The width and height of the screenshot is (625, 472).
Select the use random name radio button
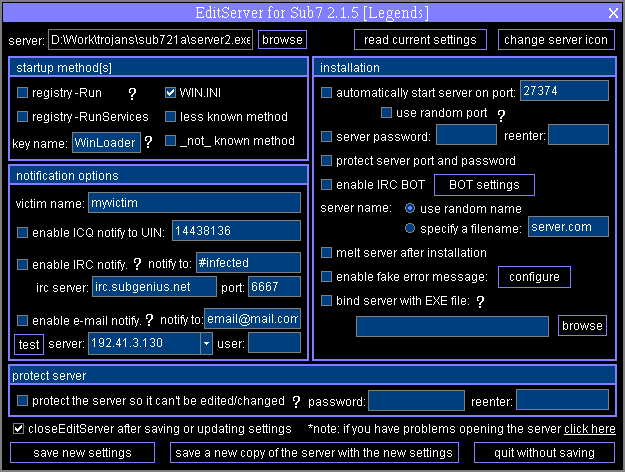410,208
